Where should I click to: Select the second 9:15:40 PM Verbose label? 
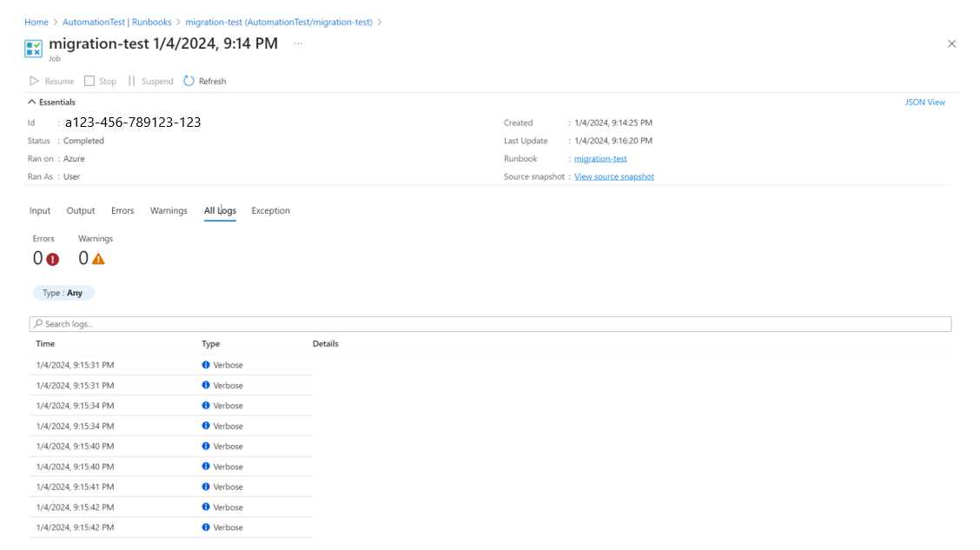pyautogui.click(x=228, y=467)
